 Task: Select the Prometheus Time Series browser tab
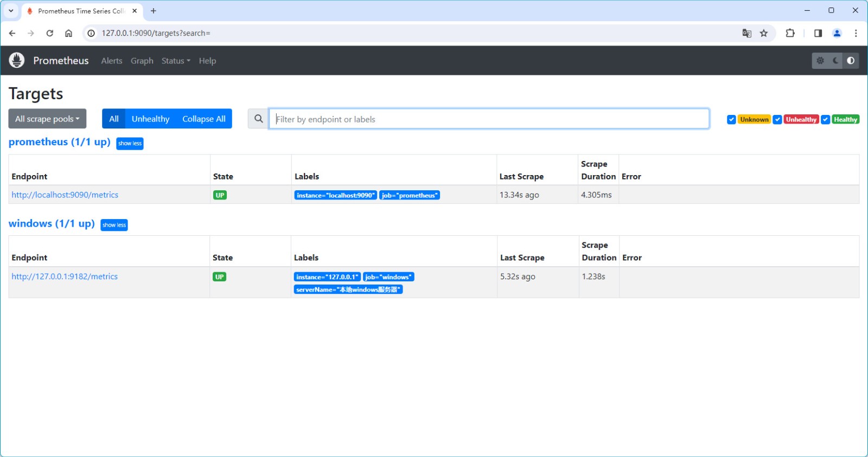coord(81,11)
